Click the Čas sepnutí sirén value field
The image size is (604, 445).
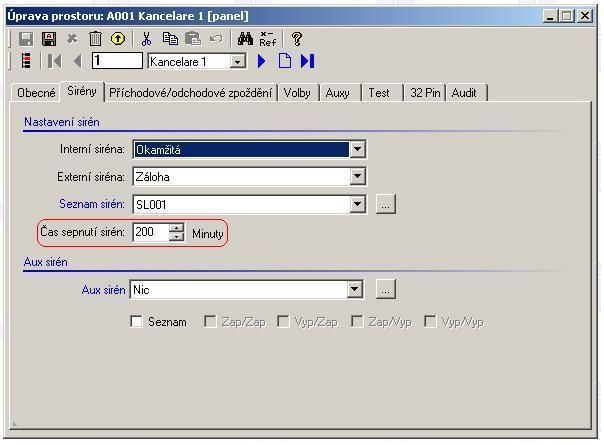tap(150, 232)
